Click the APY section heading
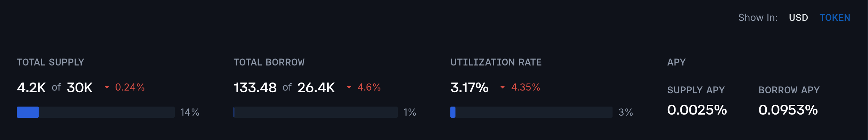The height and width of the screenshot is (140, 868). tap(676, 62)
